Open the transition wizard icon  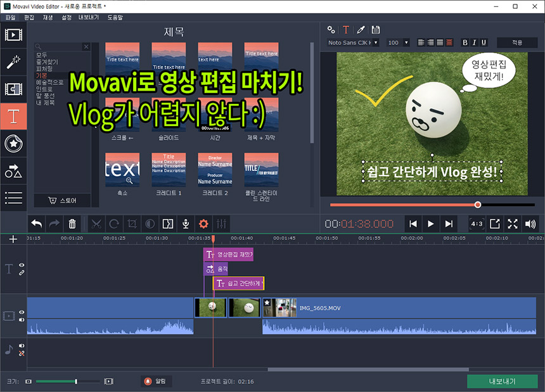[x=168, y=224]
